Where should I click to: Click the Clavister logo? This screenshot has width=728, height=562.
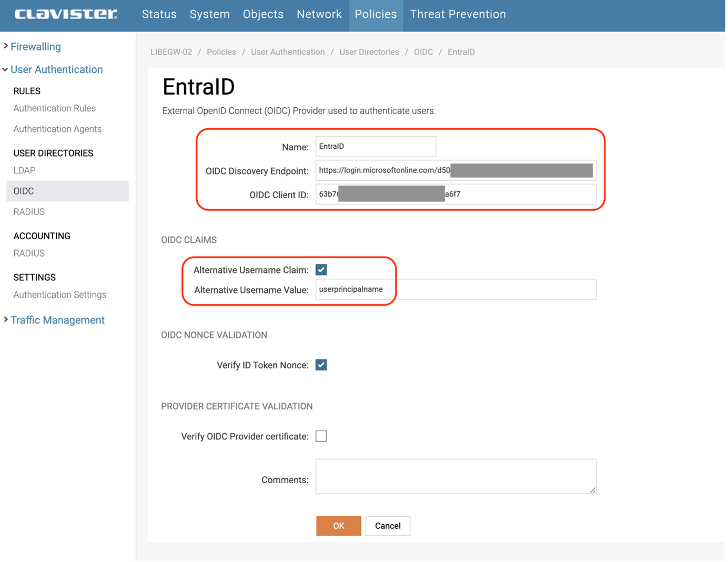66,14
